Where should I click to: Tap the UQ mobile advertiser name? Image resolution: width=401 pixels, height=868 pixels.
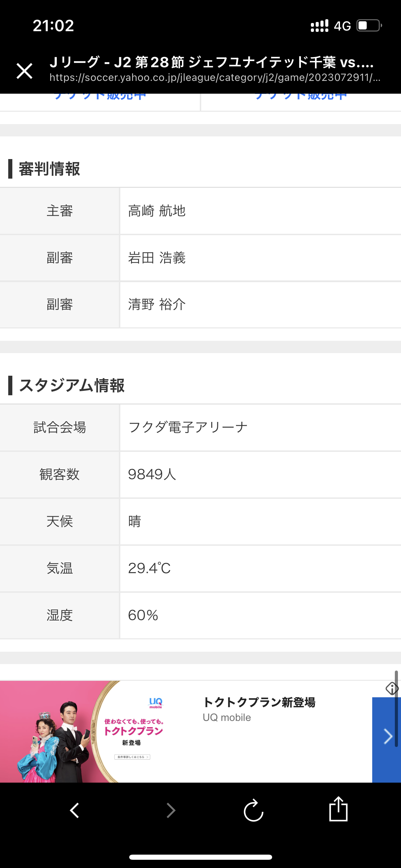227,718
